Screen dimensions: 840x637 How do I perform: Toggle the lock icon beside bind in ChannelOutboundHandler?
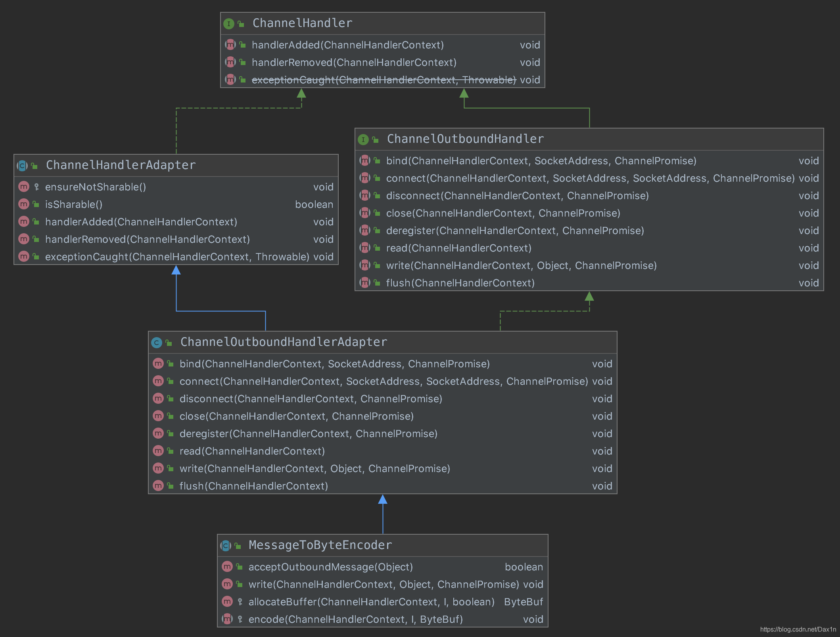click(x=376, y=161)
